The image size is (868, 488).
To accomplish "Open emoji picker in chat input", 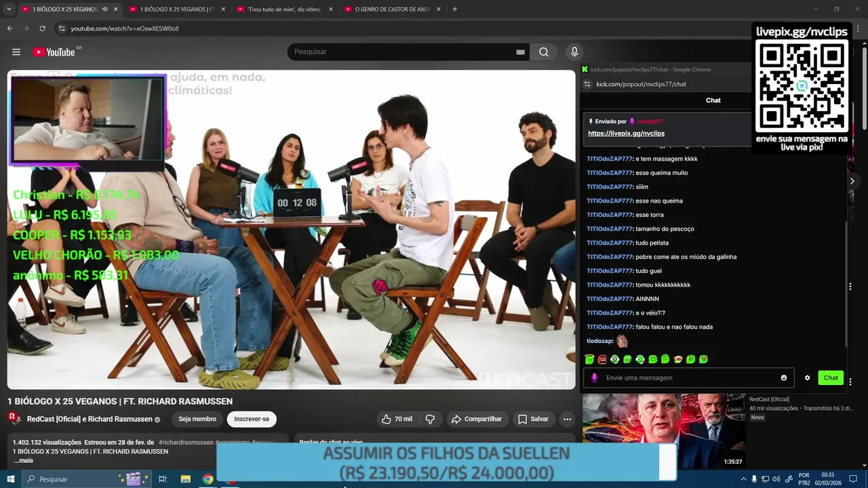I will (784, 378).
